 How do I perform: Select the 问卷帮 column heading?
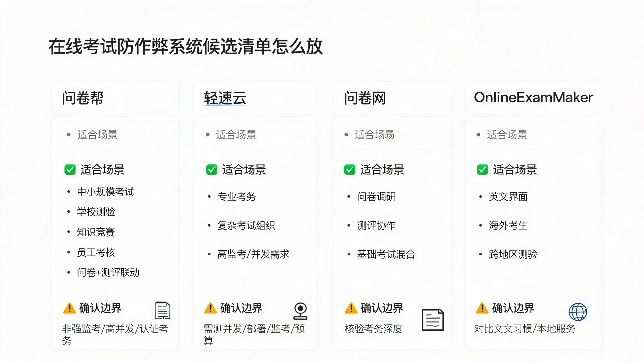coord(83,98)
